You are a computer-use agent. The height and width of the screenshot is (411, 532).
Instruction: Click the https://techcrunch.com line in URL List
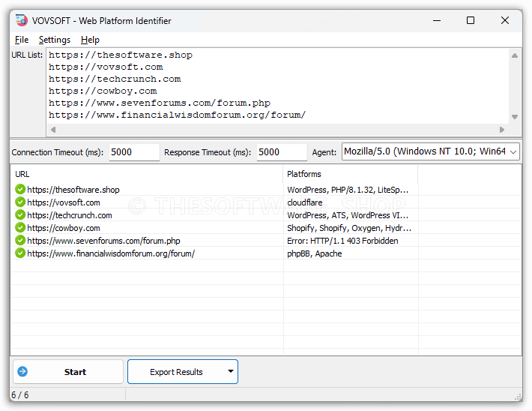(x=115, y=79)
